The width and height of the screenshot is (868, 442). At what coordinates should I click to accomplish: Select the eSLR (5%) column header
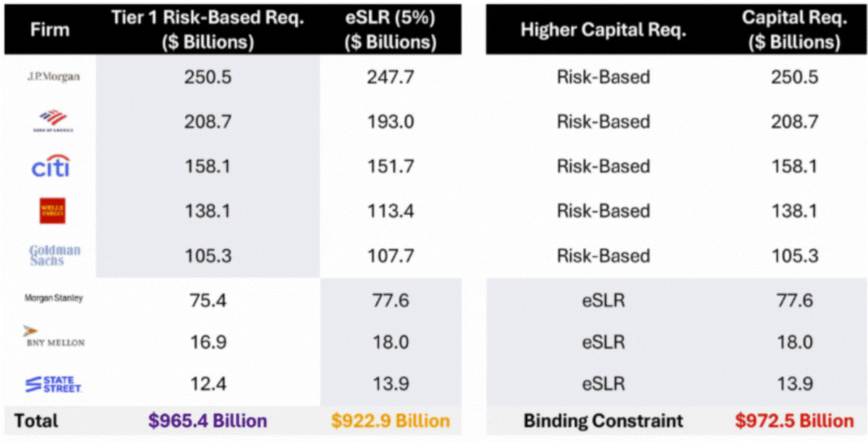pyautogui.click(x=391, y=30)
